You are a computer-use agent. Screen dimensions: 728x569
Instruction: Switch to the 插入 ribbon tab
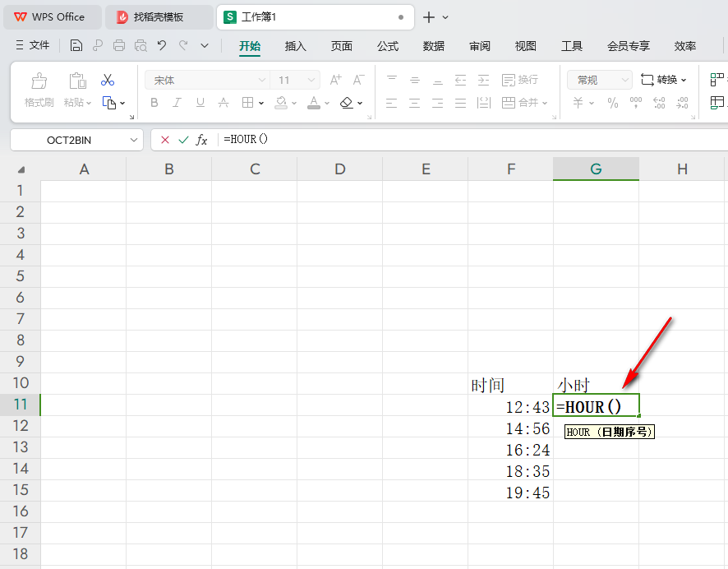click(295, 46)
